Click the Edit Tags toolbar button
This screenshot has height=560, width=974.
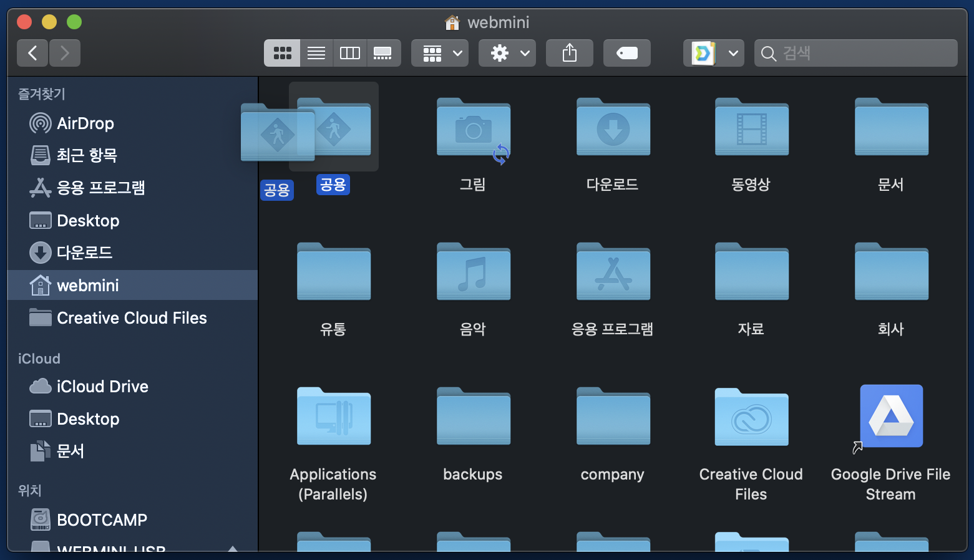click(x=627, y=53)
